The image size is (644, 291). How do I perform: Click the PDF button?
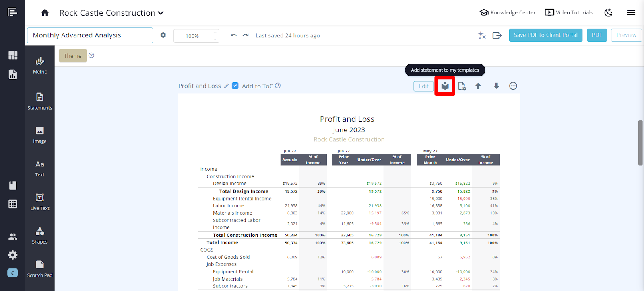tap(597, 35)
